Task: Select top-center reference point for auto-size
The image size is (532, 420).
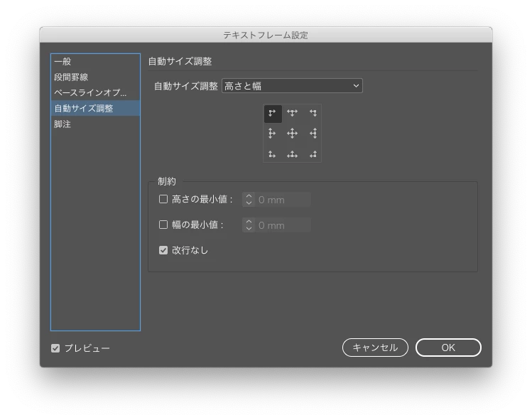Action: pyautogui.click(x=292, y=113)
